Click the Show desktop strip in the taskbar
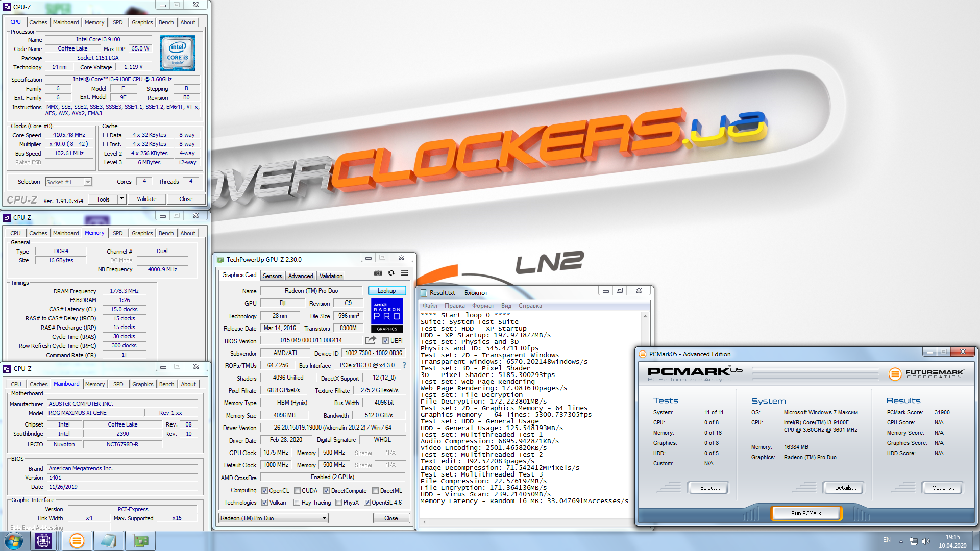 pos(975,541)
